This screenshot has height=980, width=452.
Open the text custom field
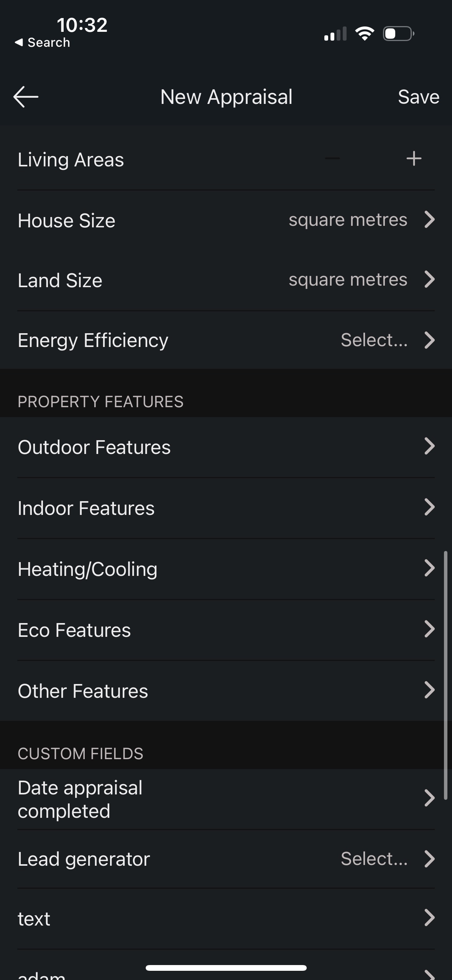pos(226,919)
